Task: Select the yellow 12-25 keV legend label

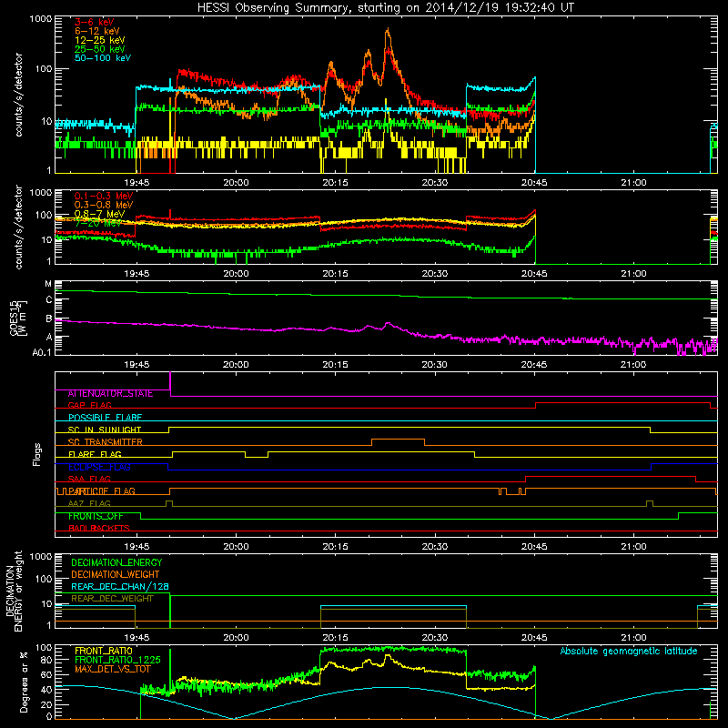Action: point(100,40)
